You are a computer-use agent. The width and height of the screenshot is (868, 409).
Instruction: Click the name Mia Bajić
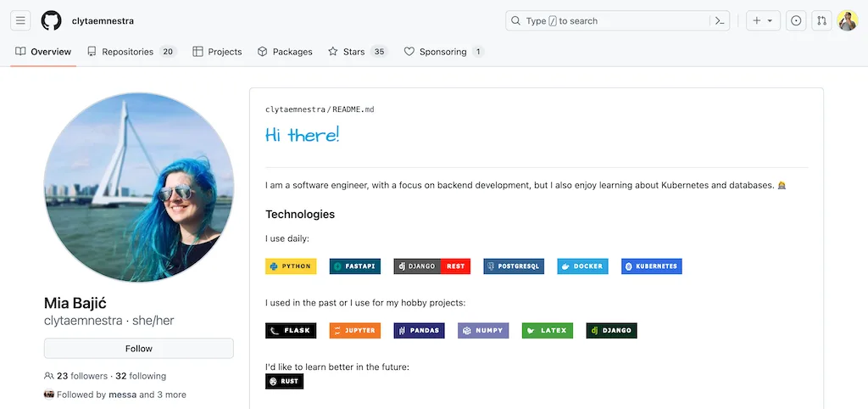(x=75, y=303)
